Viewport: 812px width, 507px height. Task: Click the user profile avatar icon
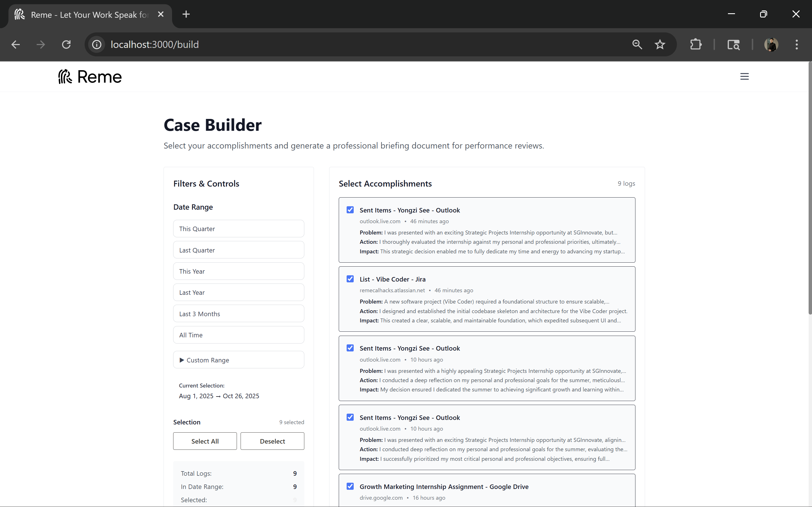point(771,44)
